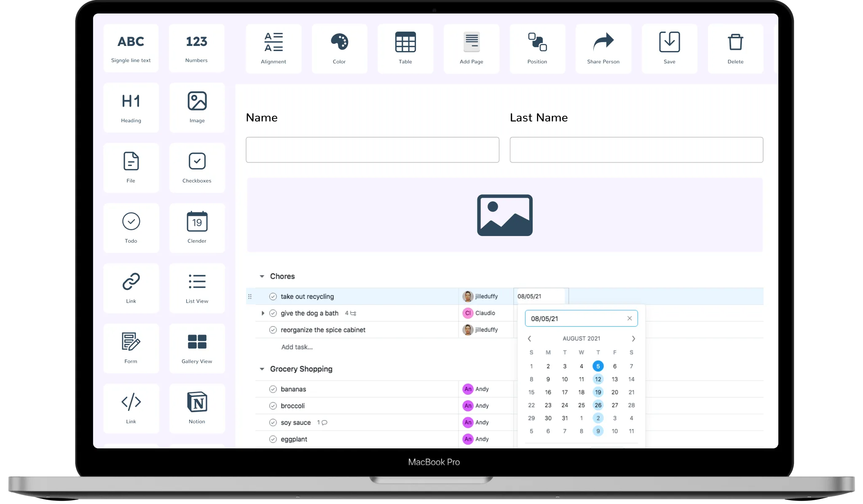Collapse the Grocery Shopping section
The image size is (863, 504).
262,369
